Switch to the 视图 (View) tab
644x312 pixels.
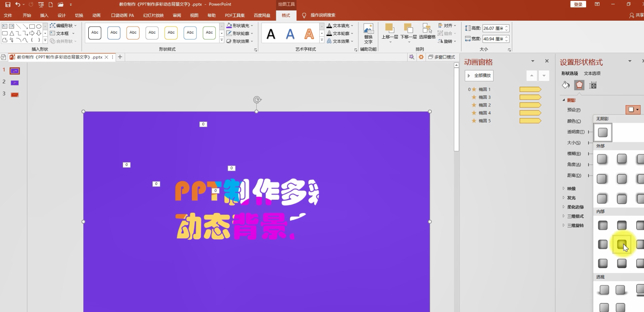click(194, 15)
